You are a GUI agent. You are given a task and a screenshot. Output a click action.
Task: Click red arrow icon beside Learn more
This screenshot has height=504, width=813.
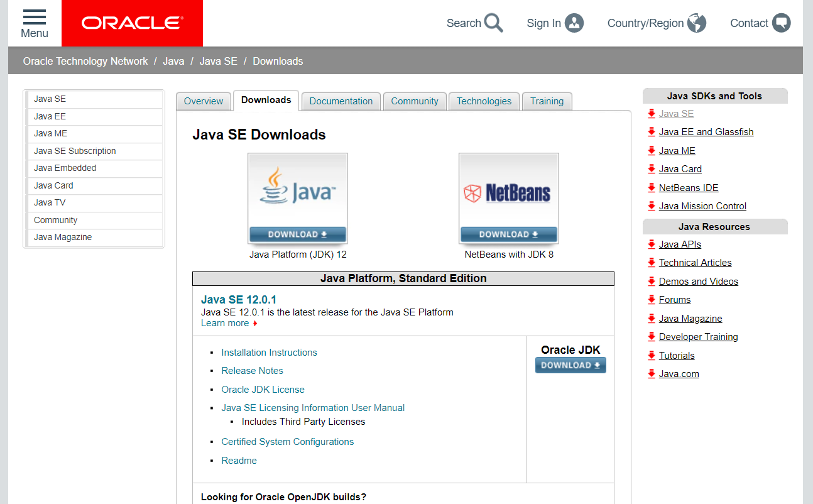click(255, 324)
